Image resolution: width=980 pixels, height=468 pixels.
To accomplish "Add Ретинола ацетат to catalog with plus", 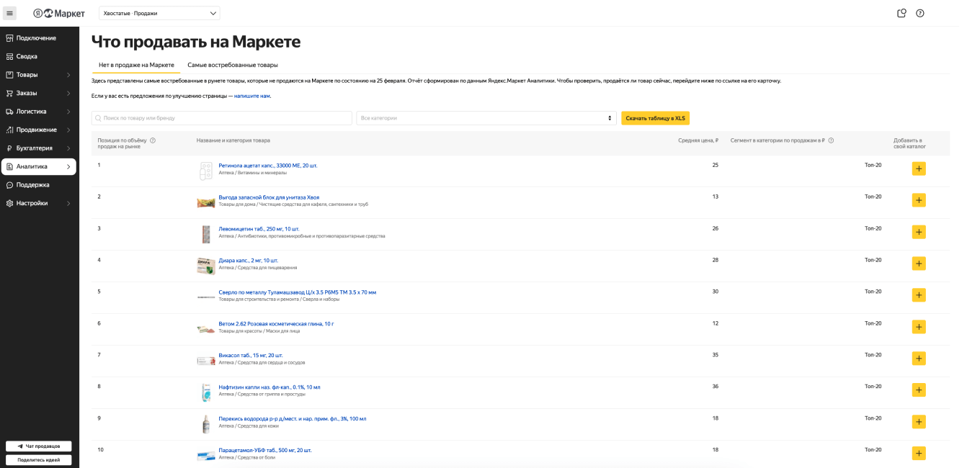I will pos(919,168).
